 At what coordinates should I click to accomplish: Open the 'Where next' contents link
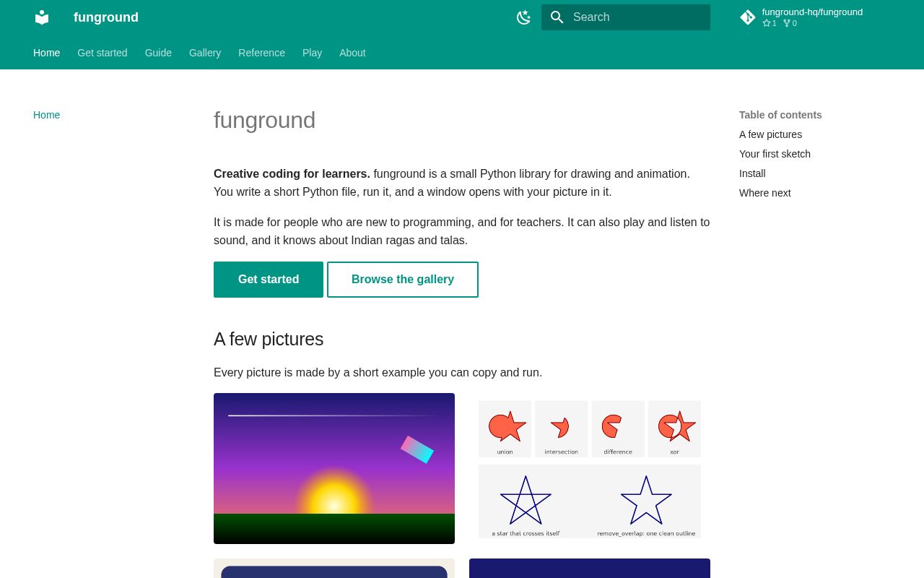click(765, 193)
